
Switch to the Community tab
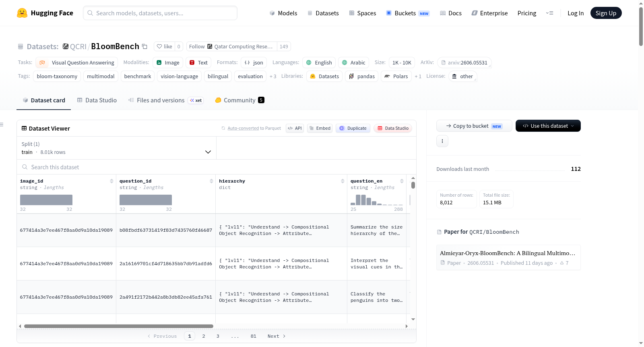tap(240, 100)
